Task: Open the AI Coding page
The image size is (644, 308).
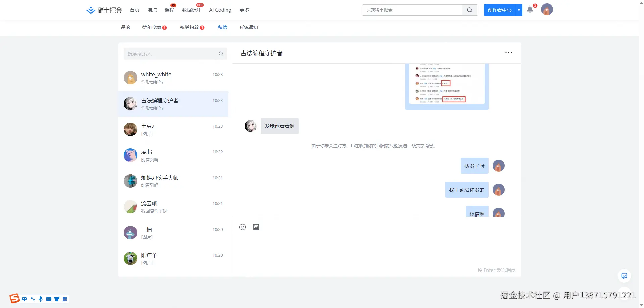Action: 220,10
